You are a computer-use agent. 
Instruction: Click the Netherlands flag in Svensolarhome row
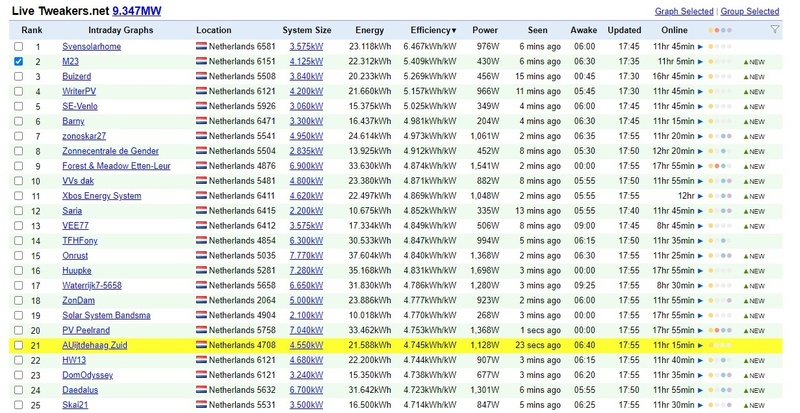201,46
